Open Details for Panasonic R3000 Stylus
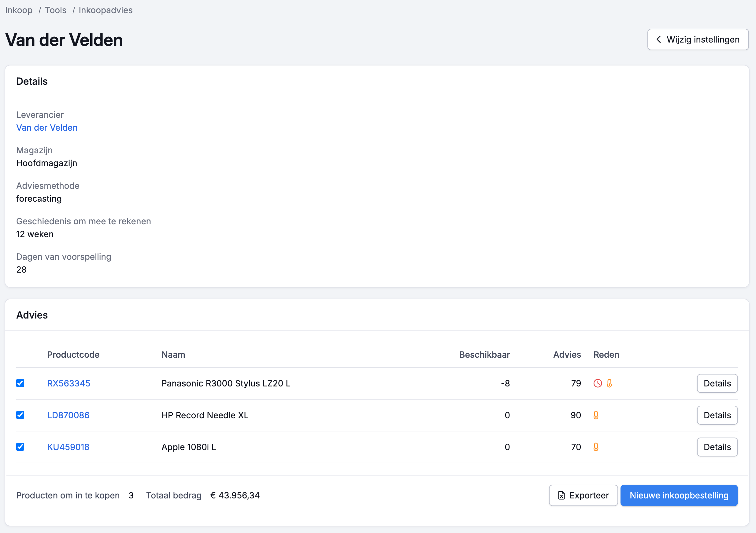This screenshot has height=533, width=756. (717, 383)
